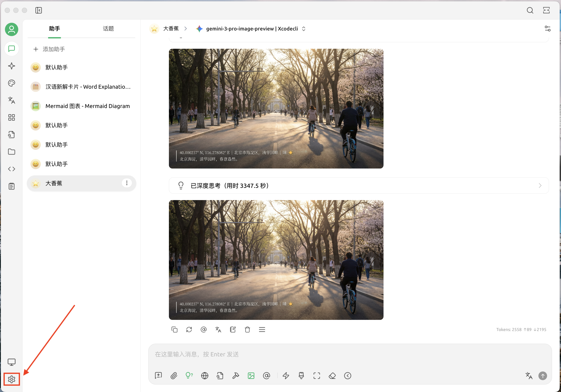Expand the deep thinking 3347.5 seconds block
This screenshot has width=561, height=392.
(358, 185)
